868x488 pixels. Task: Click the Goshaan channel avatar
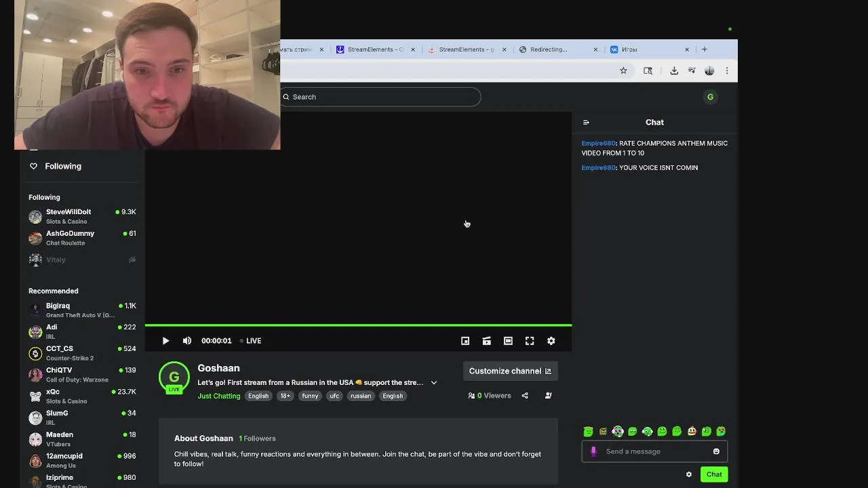click(174, 378)
